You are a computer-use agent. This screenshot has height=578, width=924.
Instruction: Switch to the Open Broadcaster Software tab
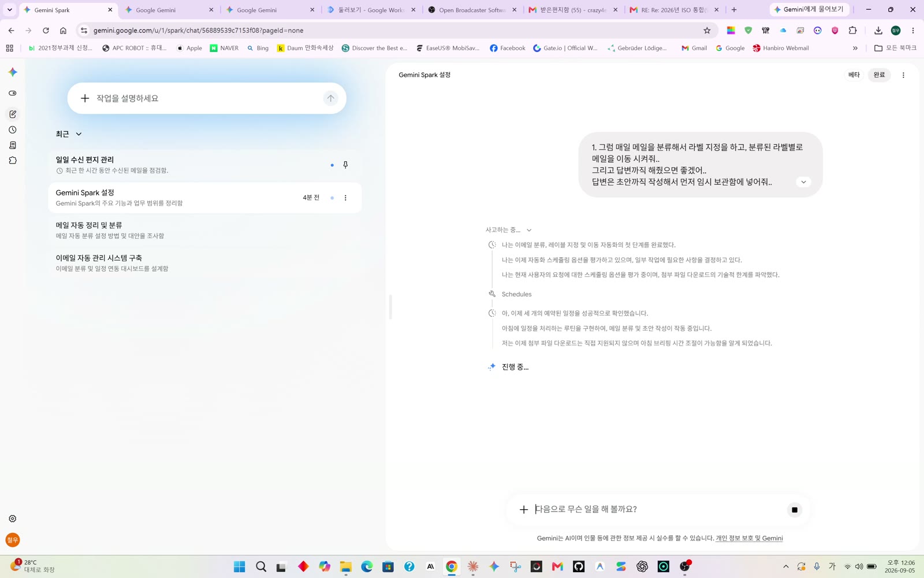tap(471, 10)
